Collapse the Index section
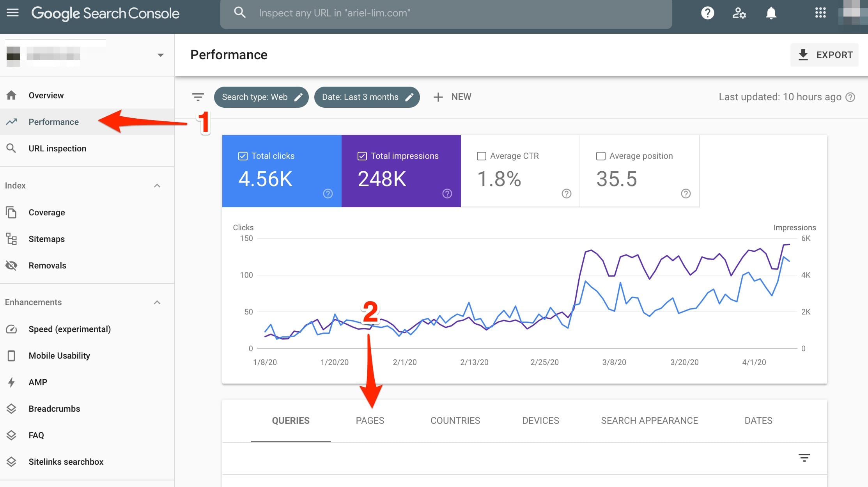 (x=157, y=186)
